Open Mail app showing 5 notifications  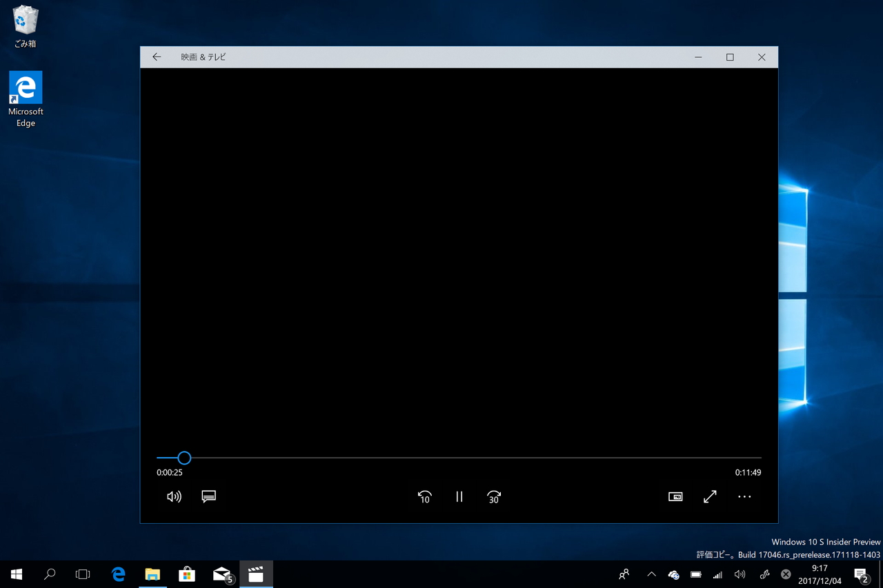221,574
